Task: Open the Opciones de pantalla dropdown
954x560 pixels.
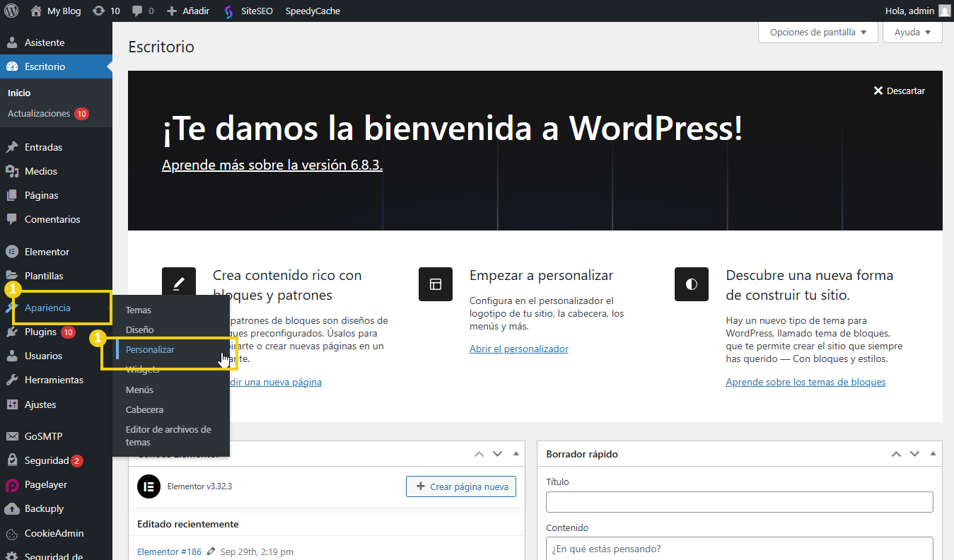Action: click(x=818, y=32)
